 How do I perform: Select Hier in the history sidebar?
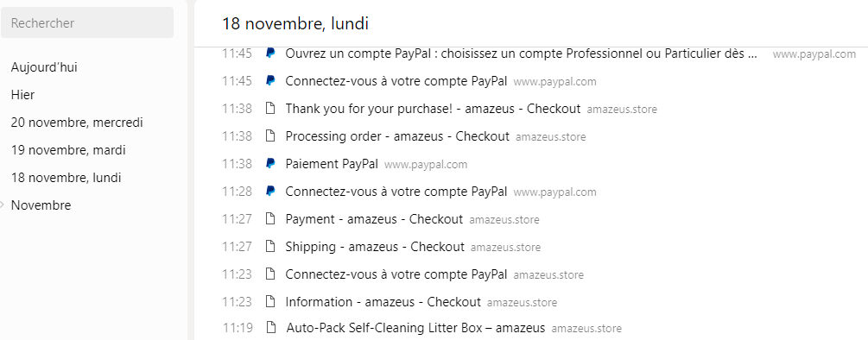pyautogui.click(x=22, y=95)
